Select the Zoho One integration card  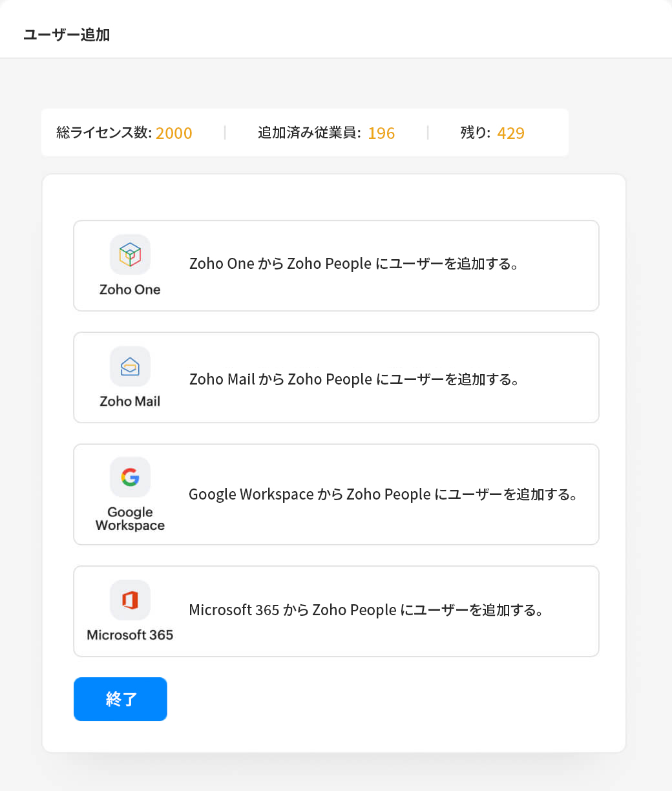click(x=336, y=266)
